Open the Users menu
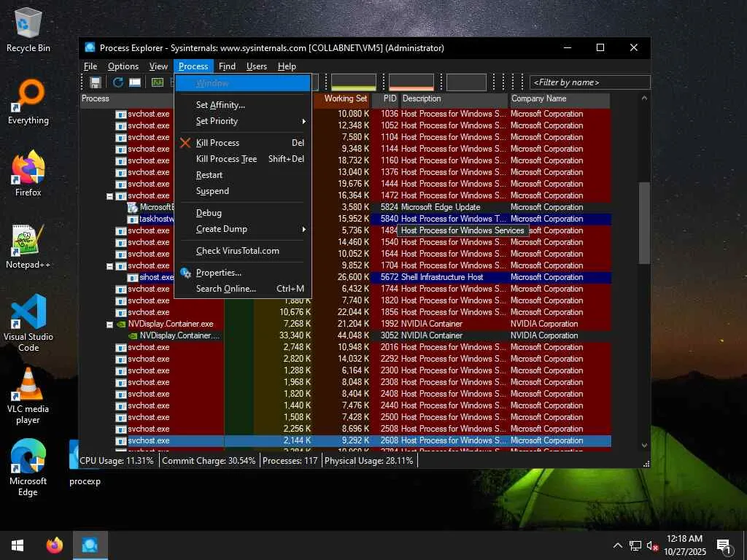The image size is (747, 560). tap(256, 66)
